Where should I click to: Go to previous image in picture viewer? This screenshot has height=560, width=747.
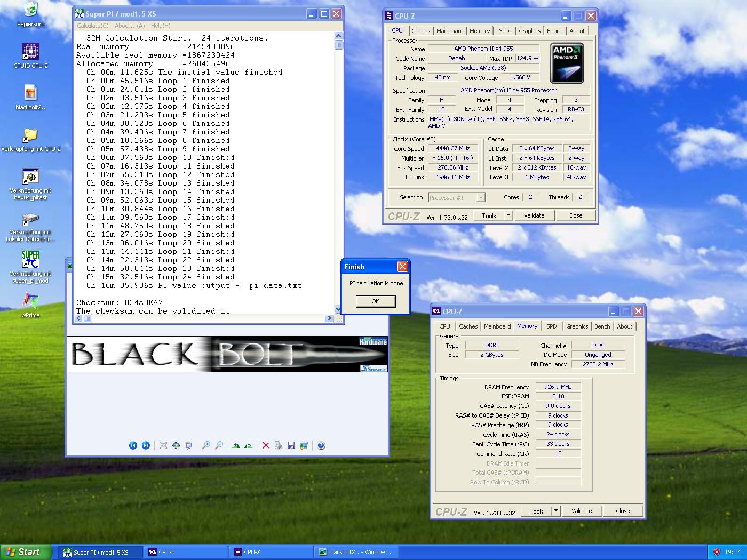[133, 445]
